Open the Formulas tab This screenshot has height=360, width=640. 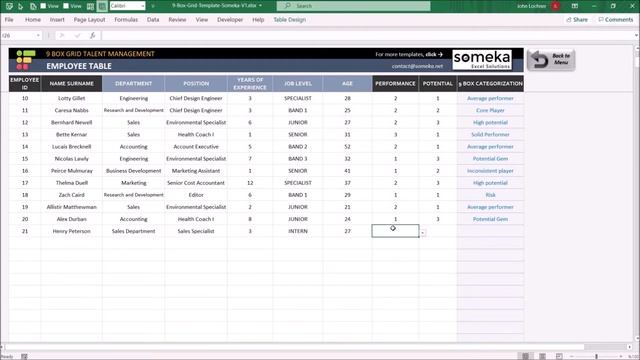coord(126,20)
